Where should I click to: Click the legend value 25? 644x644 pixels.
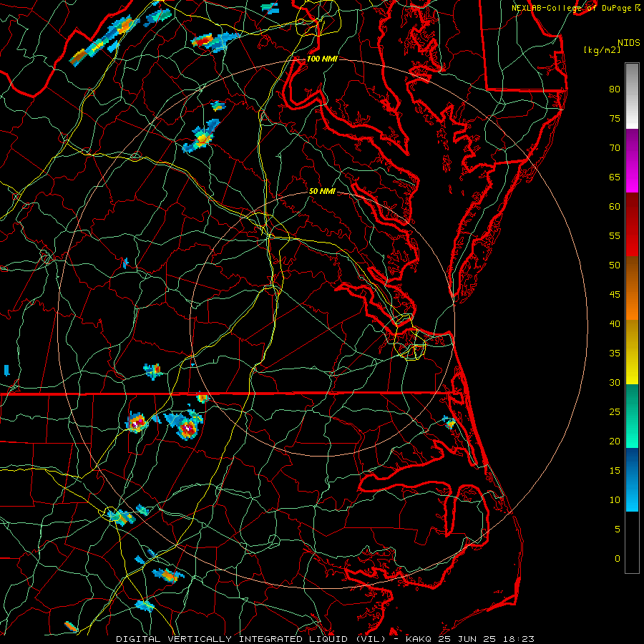tap(615, 412)
